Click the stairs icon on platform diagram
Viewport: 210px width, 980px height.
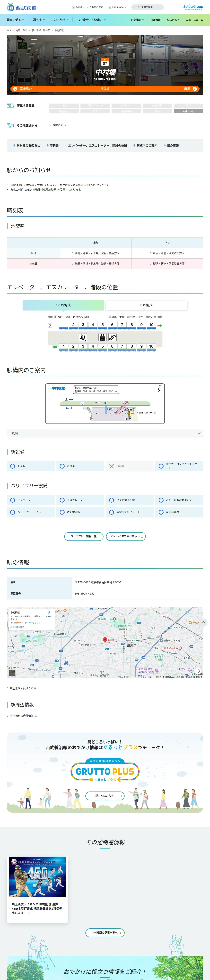(83, 337)
